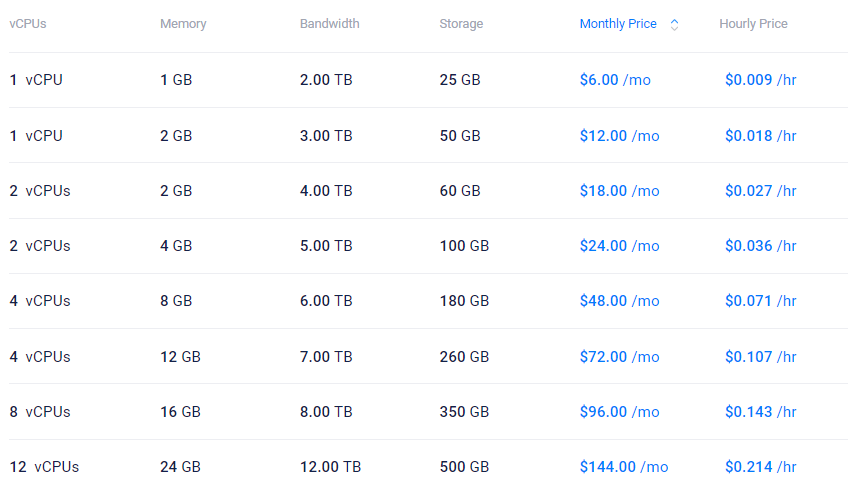Select the $72.00 /mo price

(x=619, y=356)
